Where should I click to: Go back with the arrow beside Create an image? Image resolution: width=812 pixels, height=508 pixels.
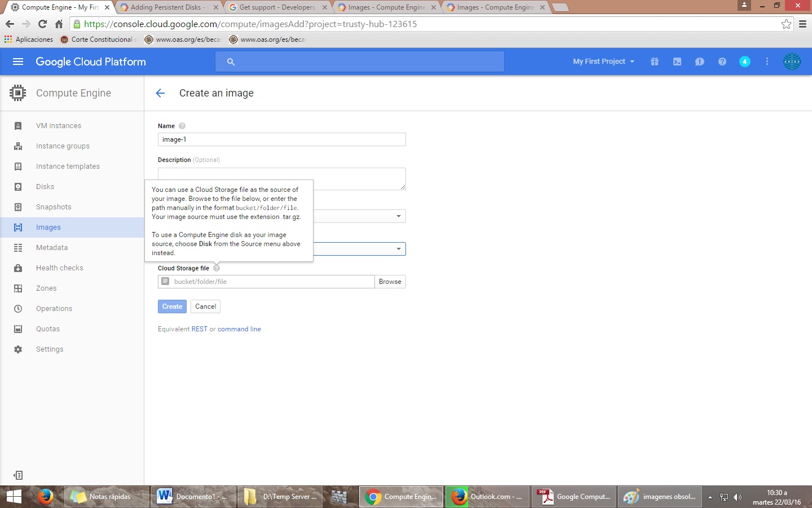[160, 93]
